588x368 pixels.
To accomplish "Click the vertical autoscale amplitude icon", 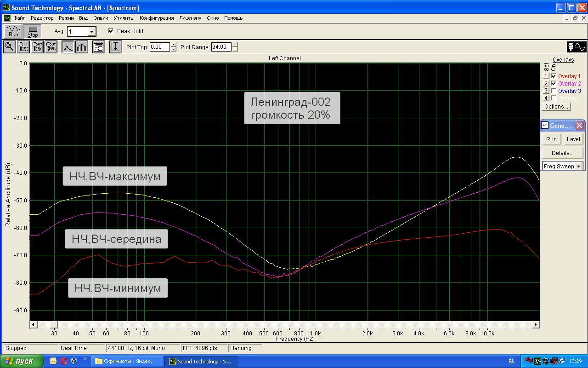I will [x=115, y=47].
